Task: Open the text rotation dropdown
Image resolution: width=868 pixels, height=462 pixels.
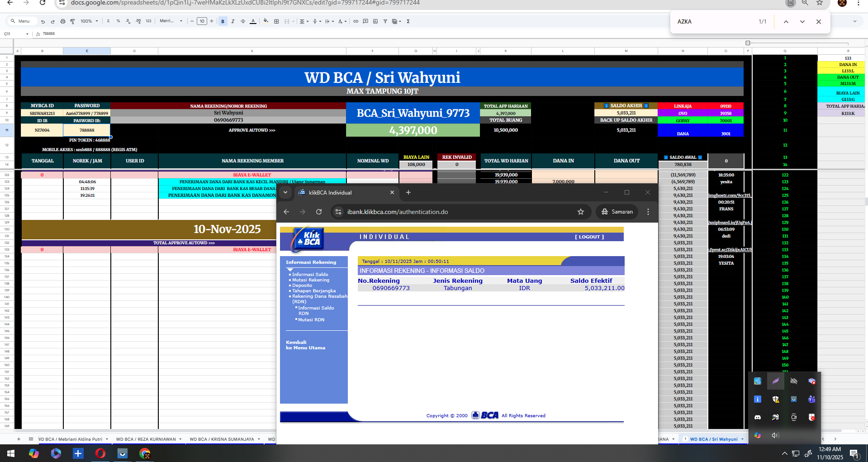Action: coord(342,21)
